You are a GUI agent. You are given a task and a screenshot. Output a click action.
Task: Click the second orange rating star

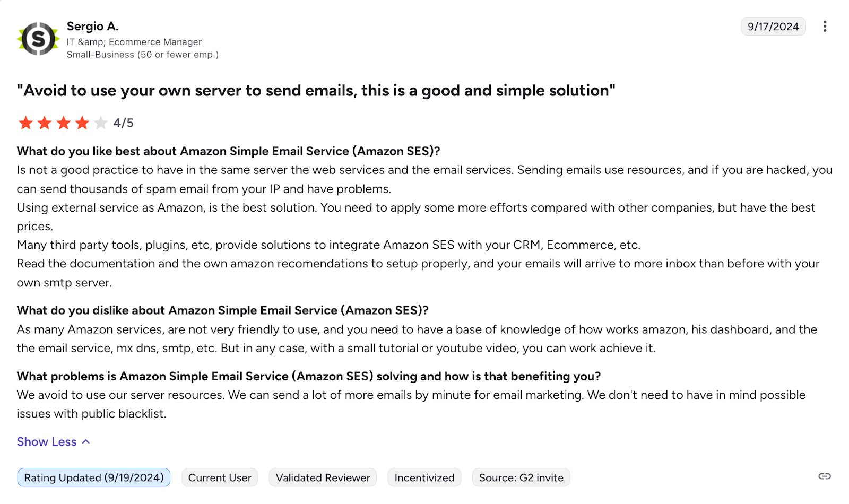45,123
